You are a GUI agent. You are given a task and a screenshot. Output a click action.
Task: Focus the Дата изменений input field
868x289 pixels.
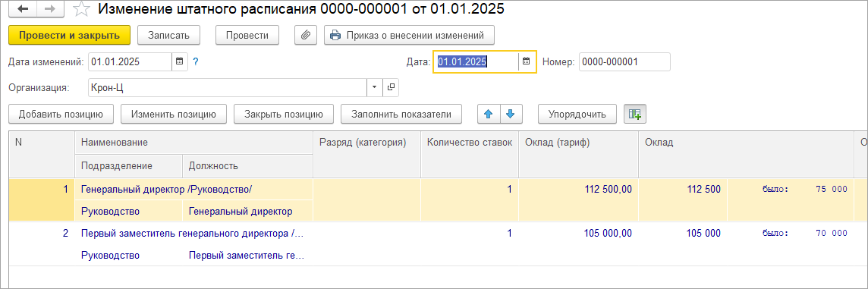click(x=130, y=62)
